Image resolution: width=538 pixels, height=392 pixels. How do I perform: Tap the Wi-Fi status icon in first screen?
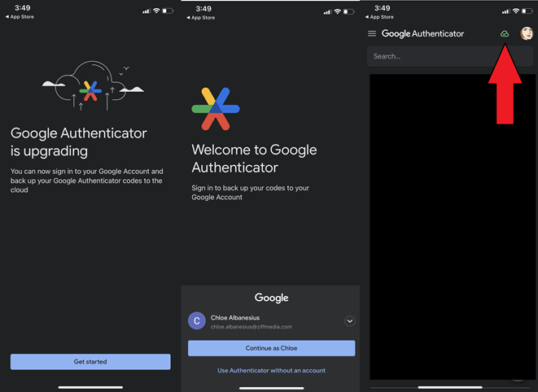point(156,11)
